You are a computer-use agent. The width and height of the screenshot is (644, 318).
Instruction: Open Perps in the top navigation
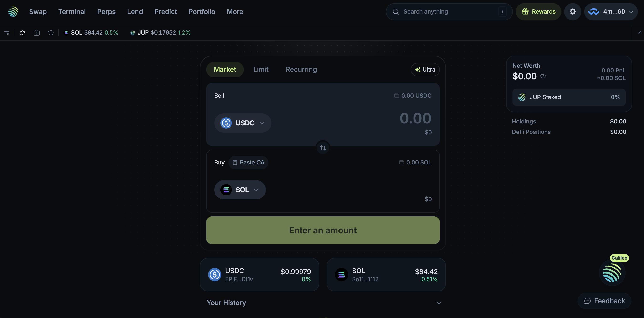[106, 11]
